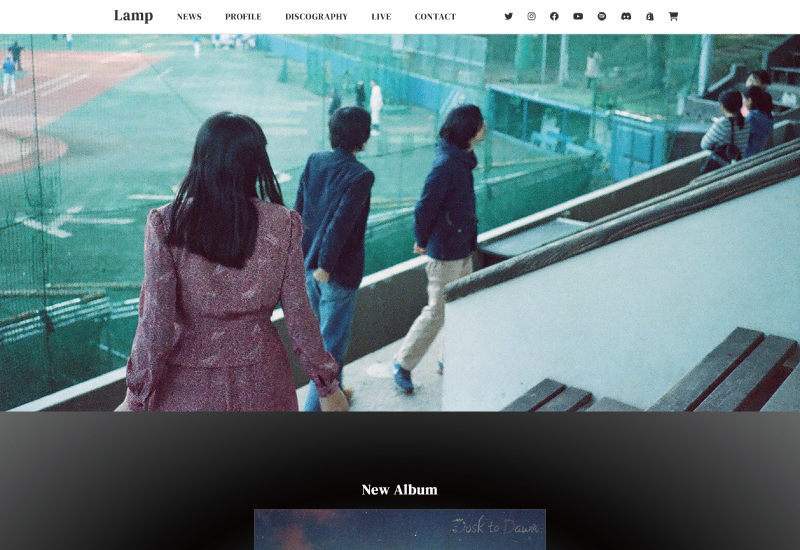Open the Twitter profile icon

(x=508, y=17)
